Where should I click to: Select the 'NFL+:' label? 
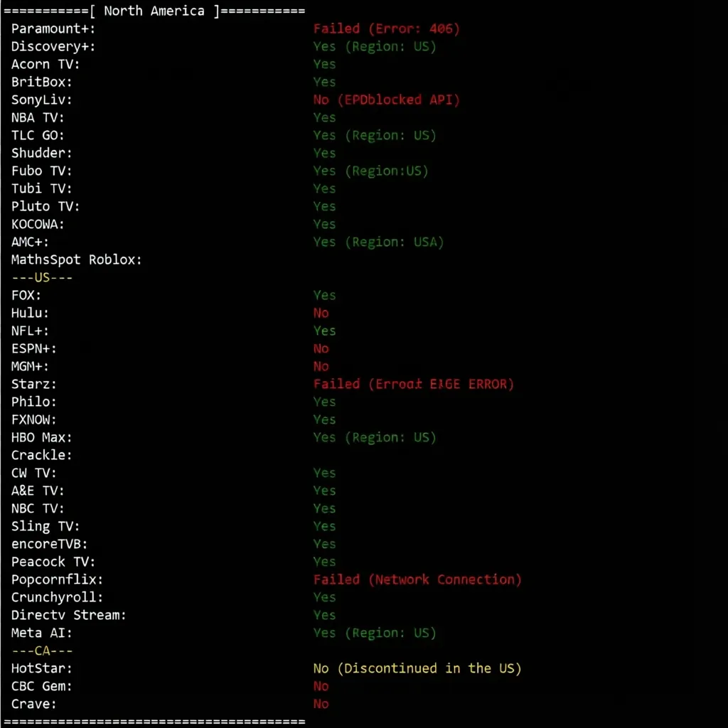[x=30, y=331]
